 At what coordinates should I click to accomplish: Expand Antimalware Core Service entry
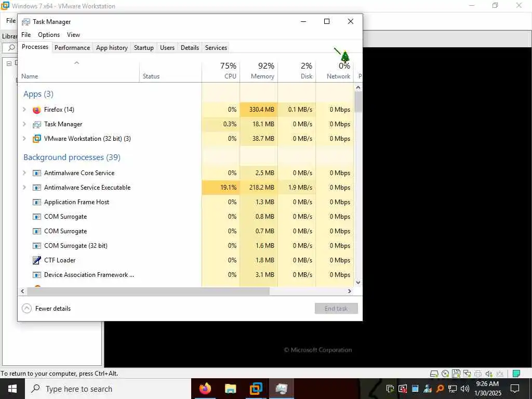pyautogui.click(x=24, y=173)
